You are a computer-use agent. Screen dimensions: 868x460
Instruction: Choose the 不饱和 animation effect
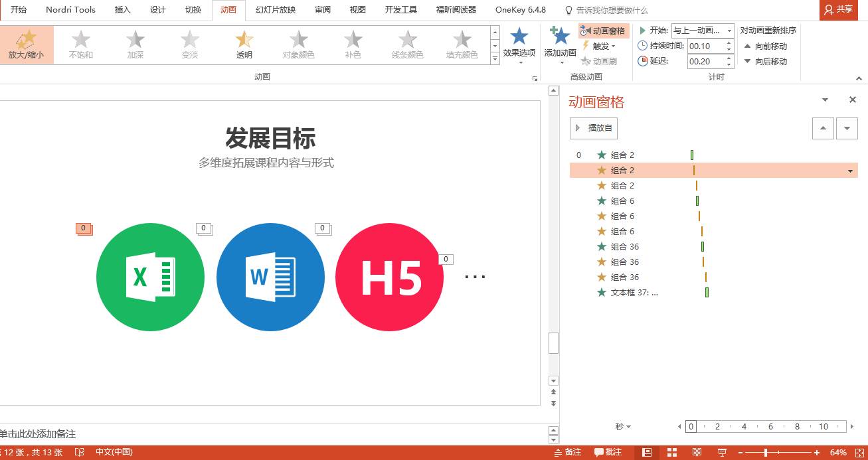click(81, 44)
